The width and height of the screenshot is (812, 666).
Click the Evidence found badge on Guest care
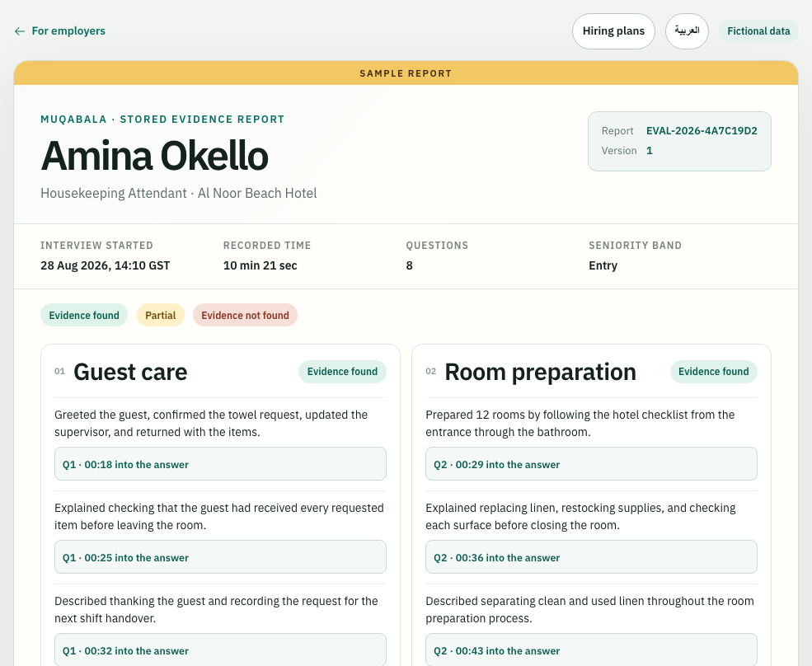(342, 371)
